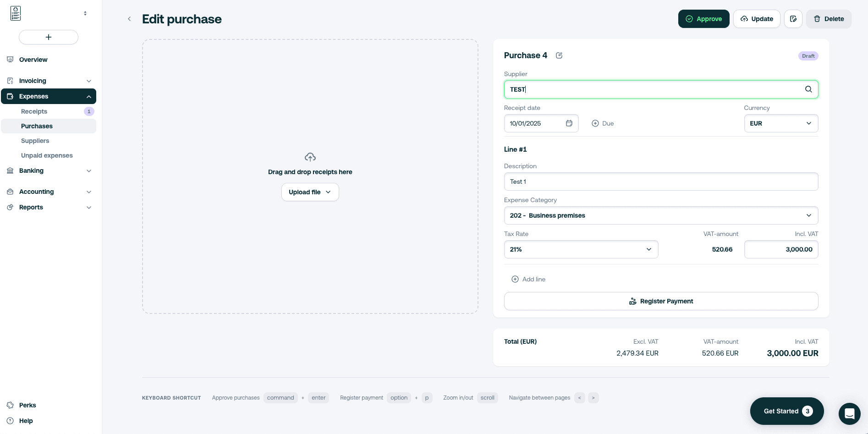Viewport: 868px width, 434px height.
Task: Open the chat support bubble icon
Action: 849,413
